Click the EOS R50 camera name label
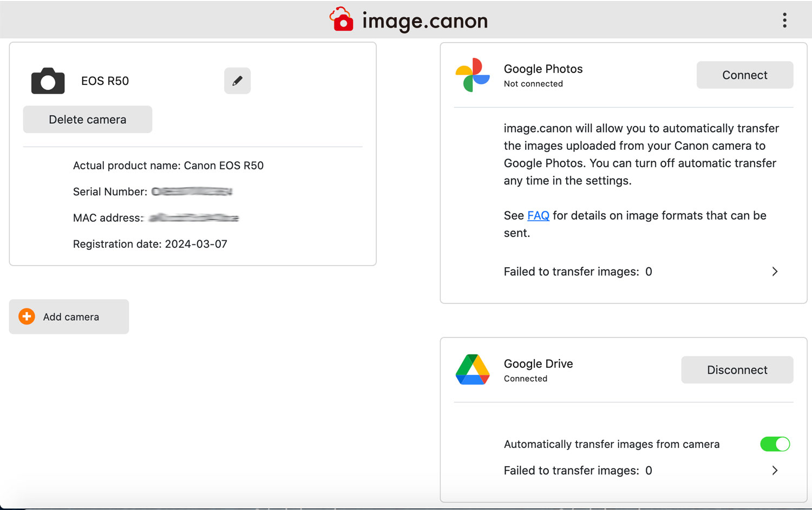The width and height of the screenshot is (812, 510). coord(105,81)
